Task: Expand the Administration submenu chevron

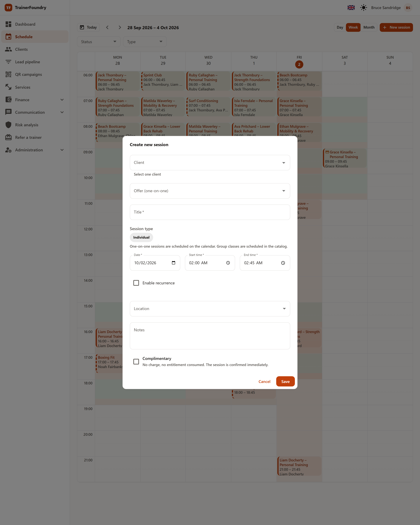Action: [x=62, y=150]
